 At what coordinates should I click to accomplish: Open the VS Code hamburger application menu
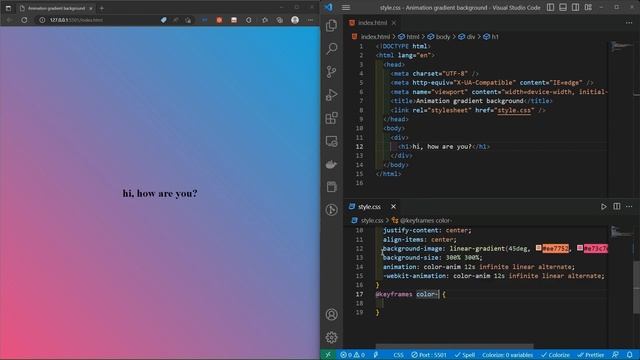tap(346, 7)
